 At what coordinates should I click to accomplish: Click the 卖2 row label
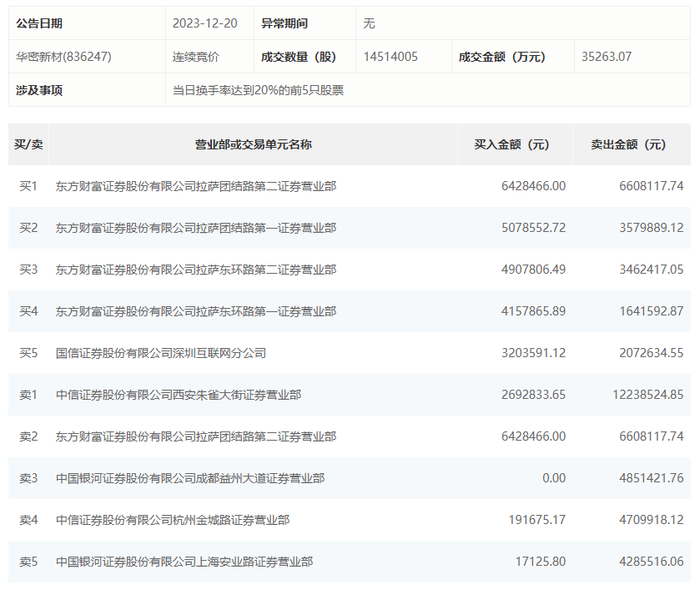click(x=29, y=436)
